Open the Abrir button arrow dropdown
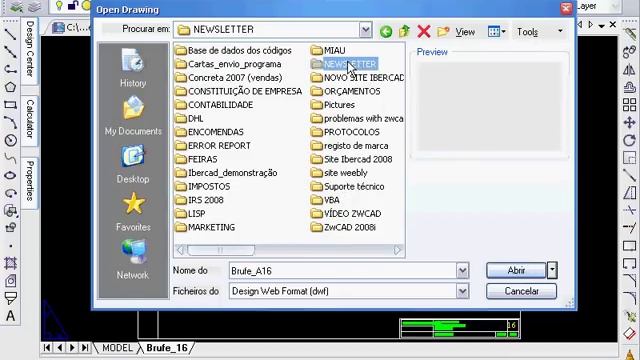Viewport: 640px width, 360px height. click(552, 270)
